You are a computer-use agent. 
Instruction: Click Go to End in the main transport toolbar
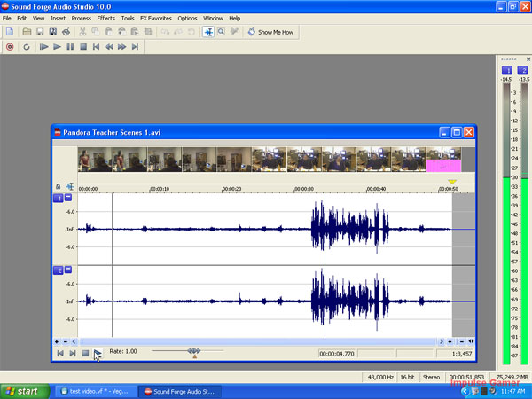(x=135, y=47)
